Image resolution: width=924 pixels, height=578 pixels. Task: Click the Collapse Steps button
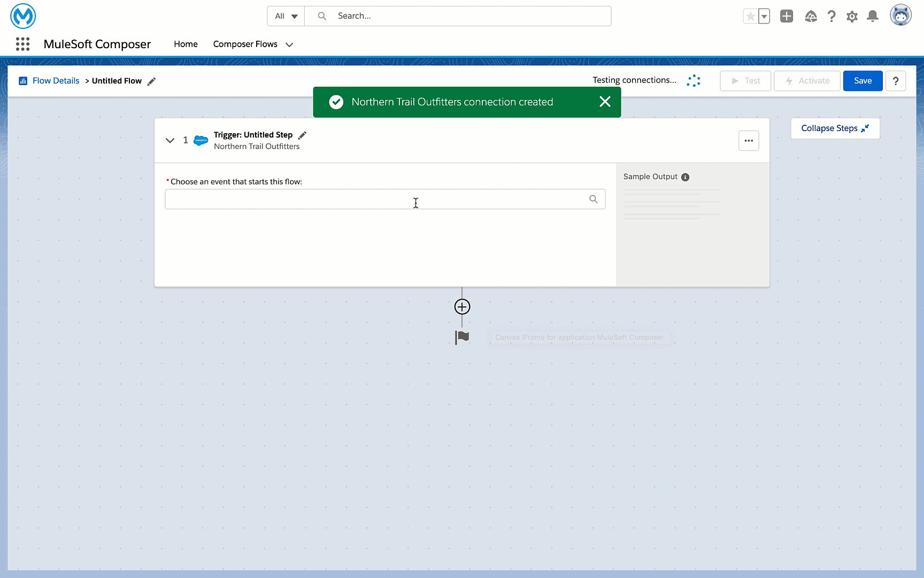click(x=835, y=128)
